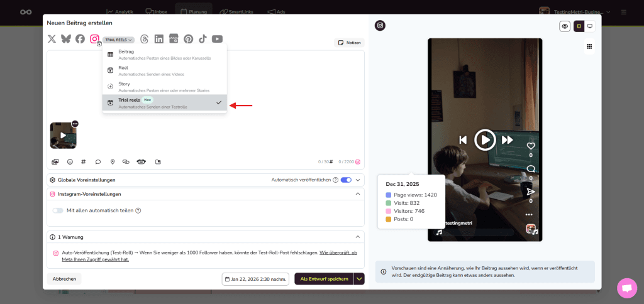Viewport: 644px width, 304px height.
Task: Toggle Automatisch veröffentlichen switch
Action: point(347,180)
